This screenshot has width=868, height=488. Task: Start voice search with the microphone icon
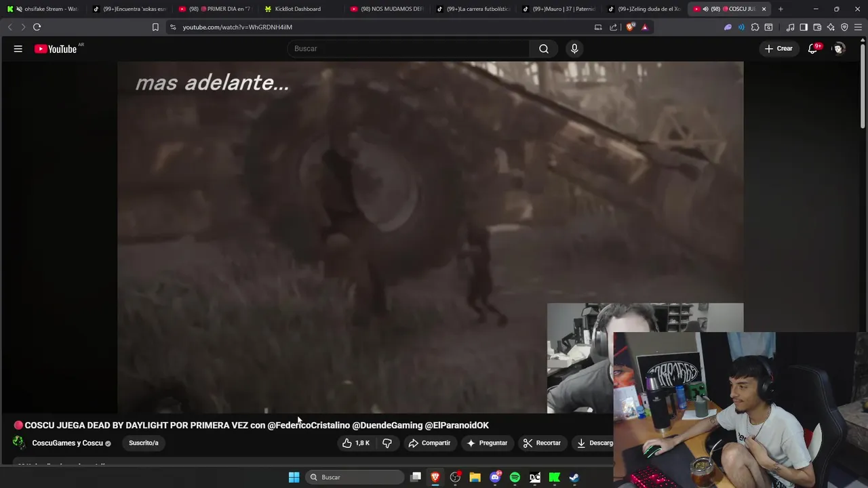574,49
